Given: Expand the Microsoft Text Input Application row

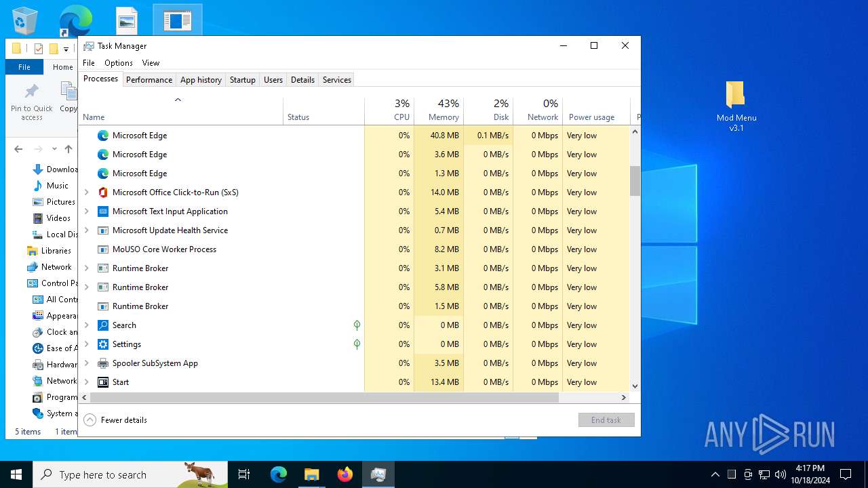Looking at the screenshot, I should tap(86, 211).
